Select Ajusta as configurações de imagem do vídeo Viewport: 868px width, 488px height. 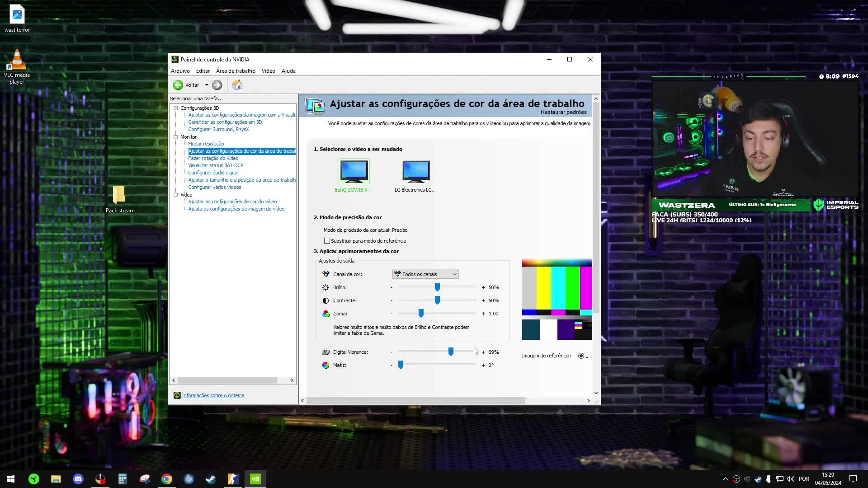pyautogui.click(x=236, y=209)
